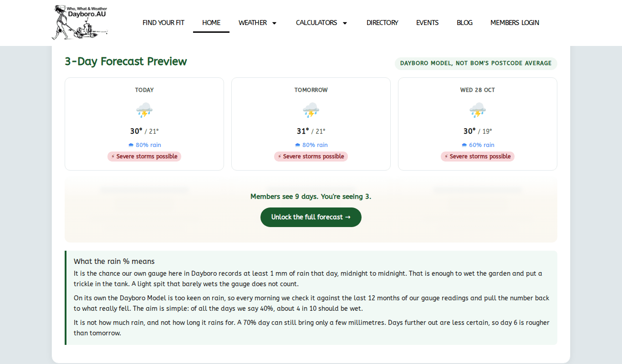Open the Events page
Viewport: 622px width, 364px height.
click(428, 23)
